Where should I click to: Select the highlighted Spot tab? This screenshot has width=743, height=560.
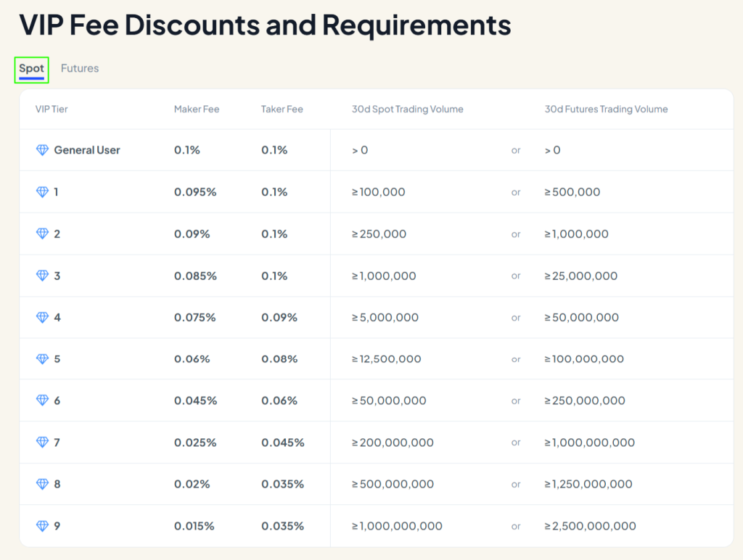point(31,68)
